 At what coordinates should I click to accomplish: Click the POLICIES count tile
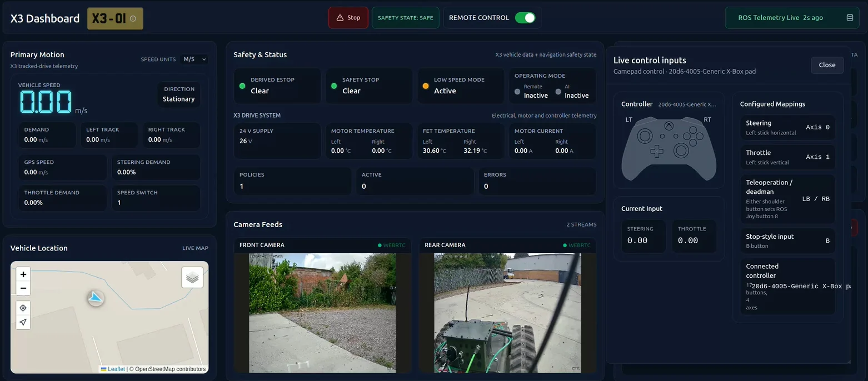[292, 181]
